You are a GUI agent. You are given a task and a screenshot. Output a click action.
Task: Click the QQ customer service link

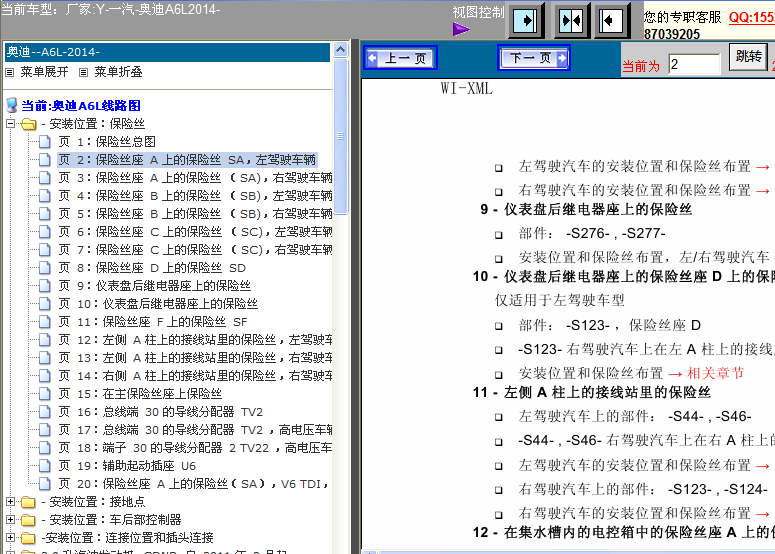tap(752, 17)
